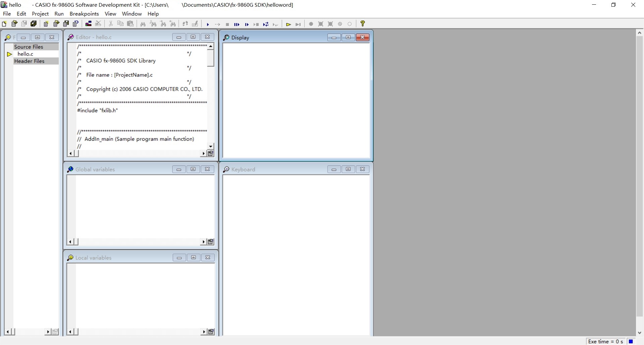Click the Stop execution square icon

click(x=227, y=24)
